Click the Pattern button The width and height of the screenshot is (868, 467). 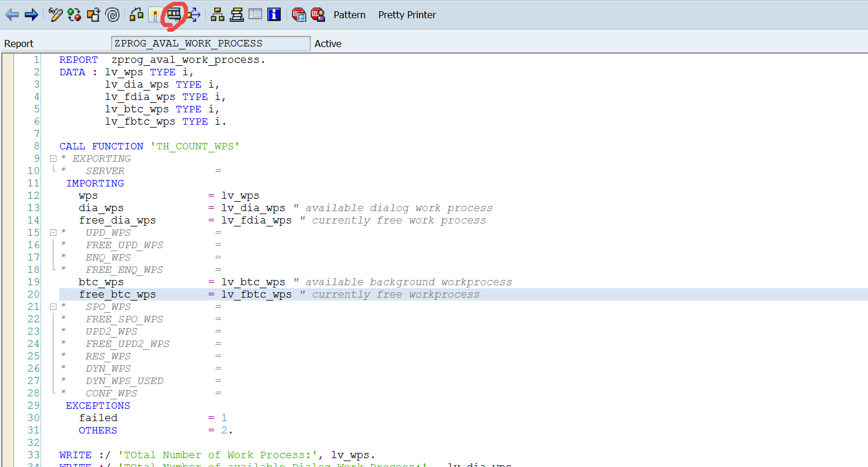coord(349,15)
